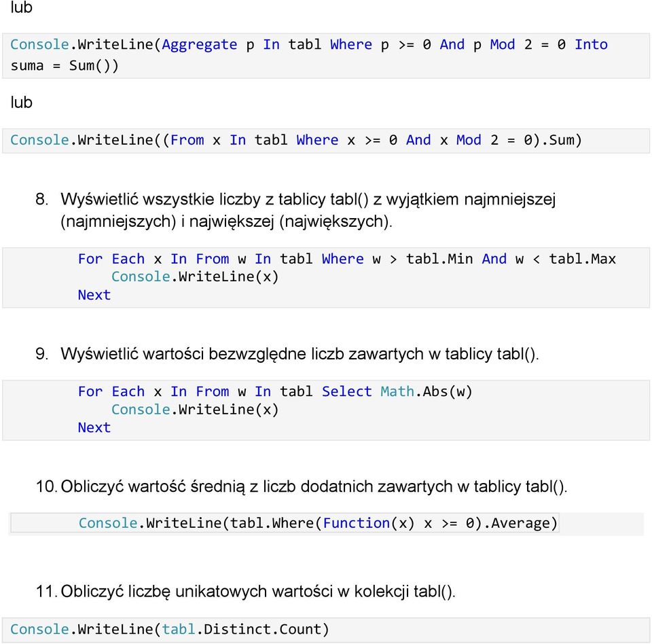The height and width of the screenshot is (644, 652).
Task: Click 'tabl.Max' in task 8 code
Action: tap(582, 260)
